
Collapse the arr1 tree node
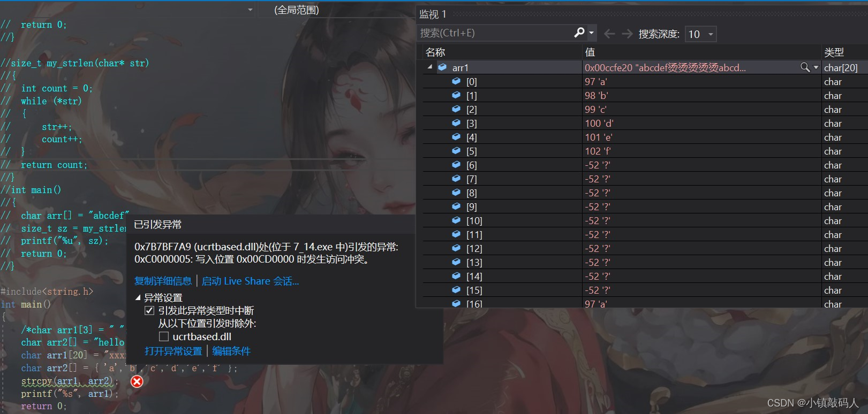click(430, 67)
